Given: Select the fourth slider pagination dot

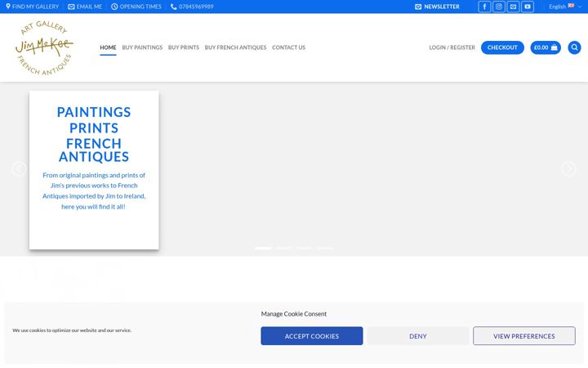Looking at the screenshot, I should [325, 248].
